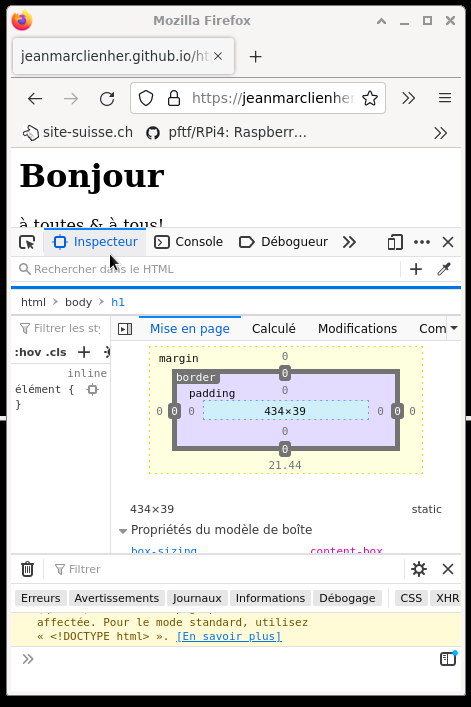The width and height of the screenshot is (471, 707).
Task: Toggle the CSS console filter
Action: (411, 598)
